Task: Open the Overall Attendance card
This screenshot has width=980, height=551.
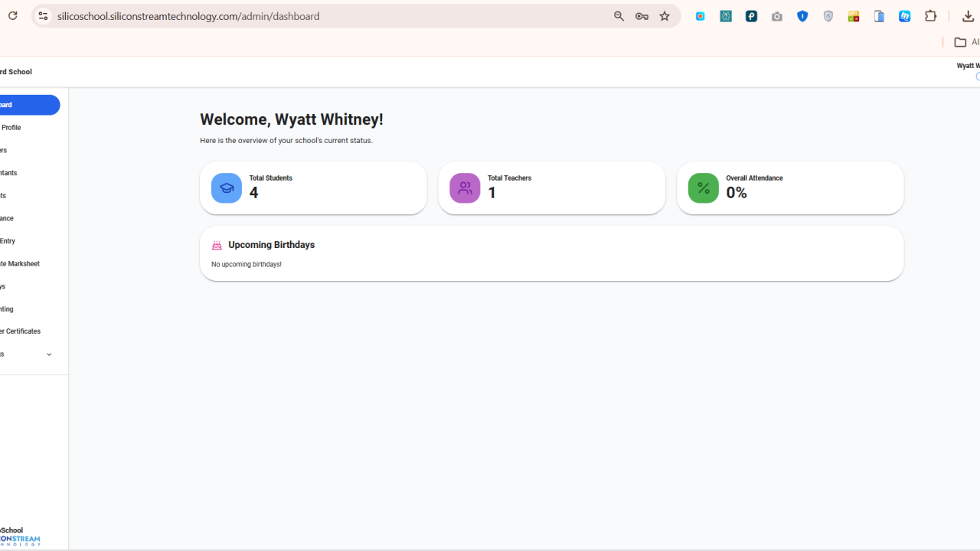Action: point(790,187)
